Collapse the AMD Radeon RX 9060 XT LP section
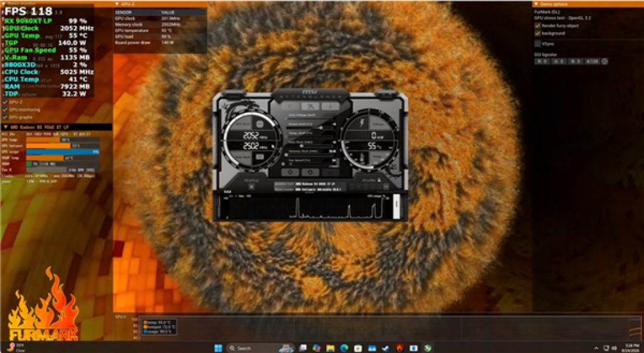Viewport: 644px width, 353px height. pyautogui.click(x=5, y=127)
